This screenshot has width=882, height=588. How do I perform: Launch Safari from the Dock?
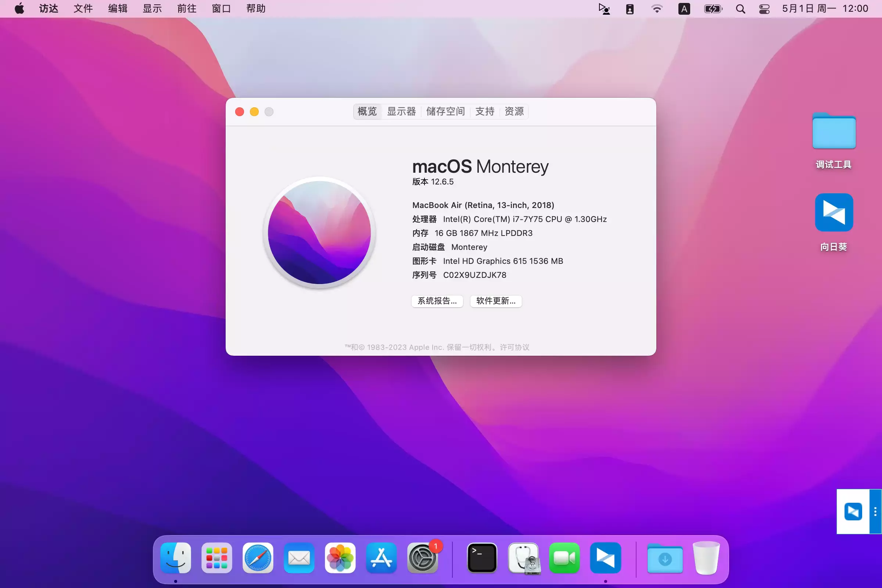click(x=258, y=557)
